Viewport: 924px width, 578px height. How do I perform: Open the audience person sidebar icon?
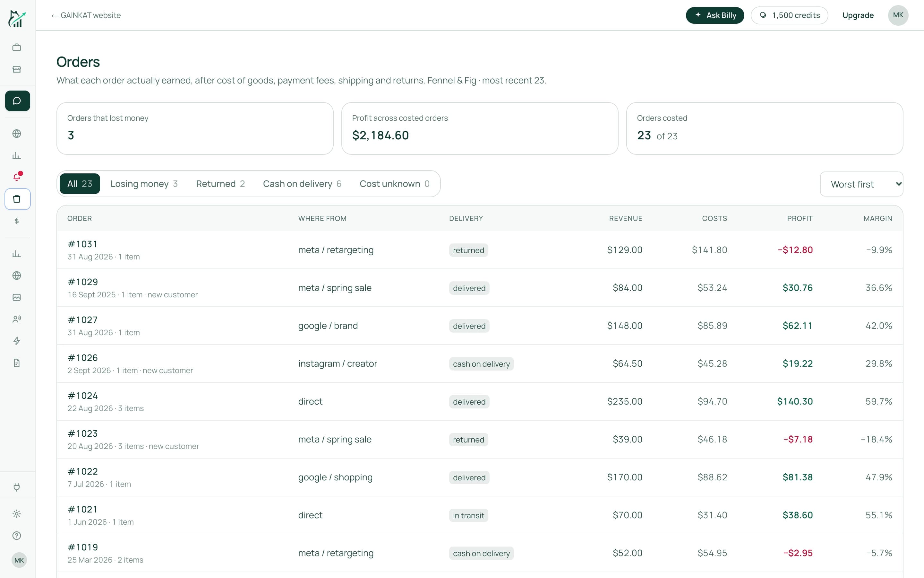click(x=17, y=319)
